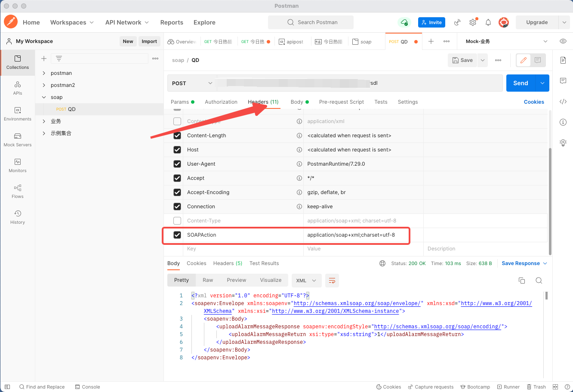Collapse the soap collection
The image size is (573, 392).
pos(43,97)
